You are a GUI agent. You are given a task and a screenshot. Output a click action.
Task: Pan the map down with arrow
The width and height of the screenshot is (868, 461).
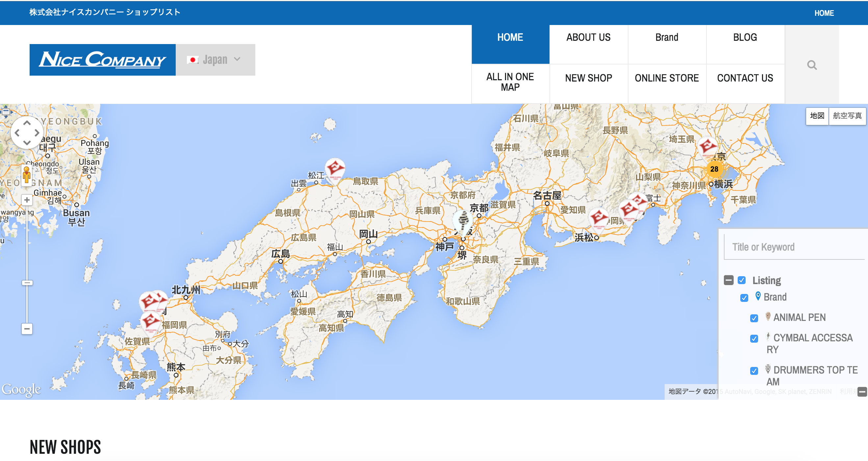[x=27, y=143]
